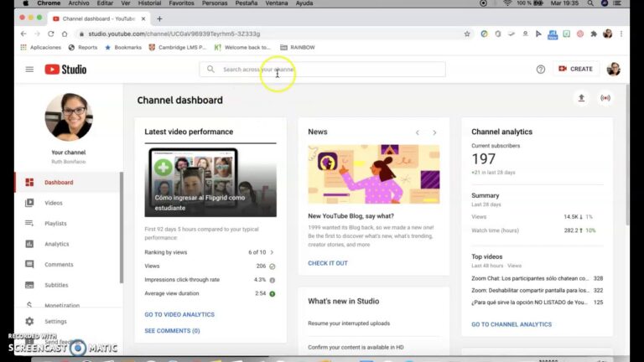Viewport: 644px width, 362px height.
Task: Click GO TO CHANNEL ANALYTICS link
Action: coord(512,324)
